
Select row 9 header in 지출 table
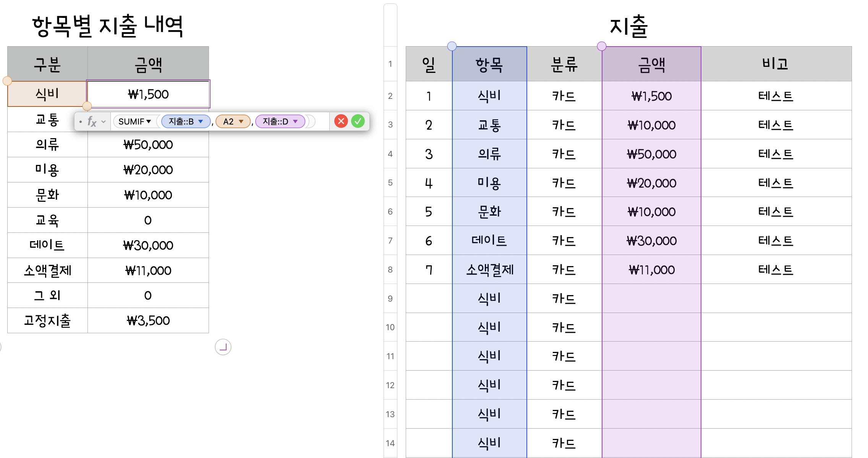click(x=390, y=298)
